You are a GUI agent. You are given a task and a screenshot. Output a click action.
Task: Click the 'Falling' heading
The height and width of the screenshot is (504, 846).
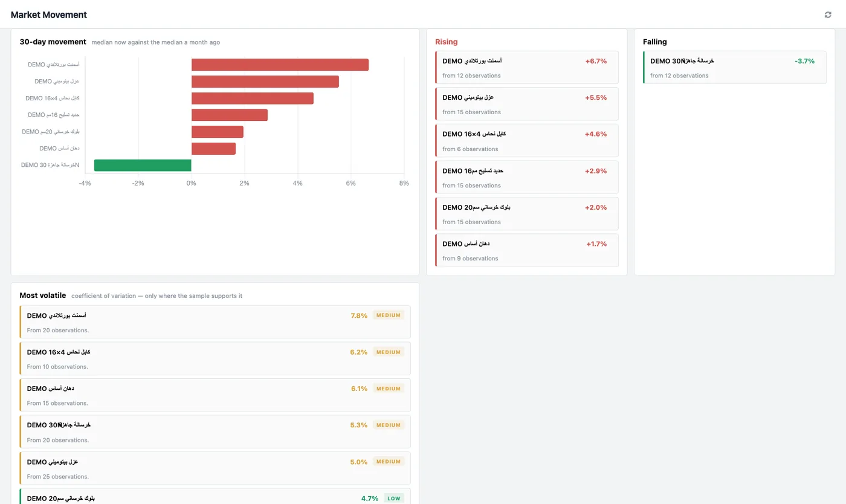point(655,42)
